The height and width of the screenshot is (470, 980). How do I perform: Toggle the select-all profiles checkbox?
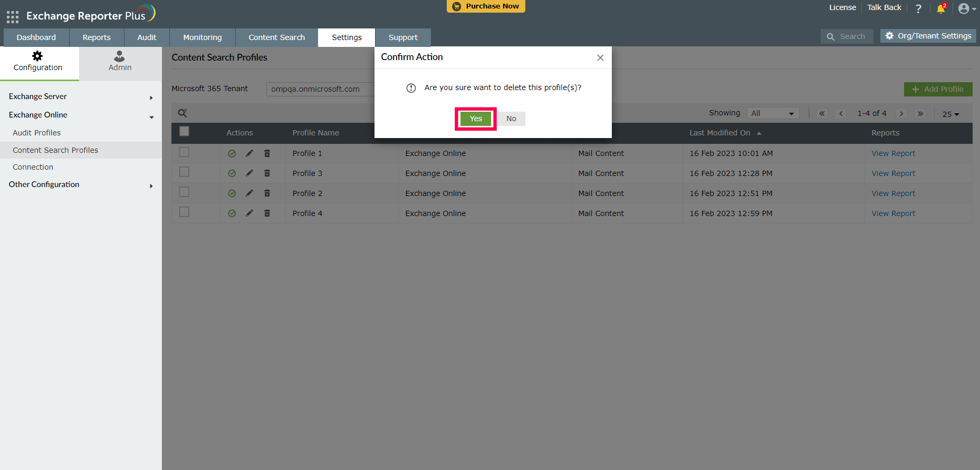pos(184,131)
